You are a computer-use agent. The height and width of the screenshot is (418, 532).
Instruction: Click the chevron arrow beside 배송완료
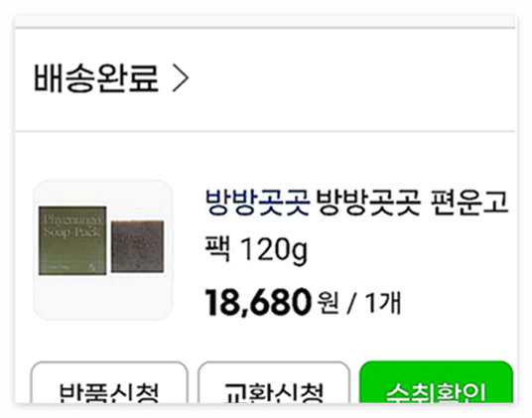click(181, 78)
